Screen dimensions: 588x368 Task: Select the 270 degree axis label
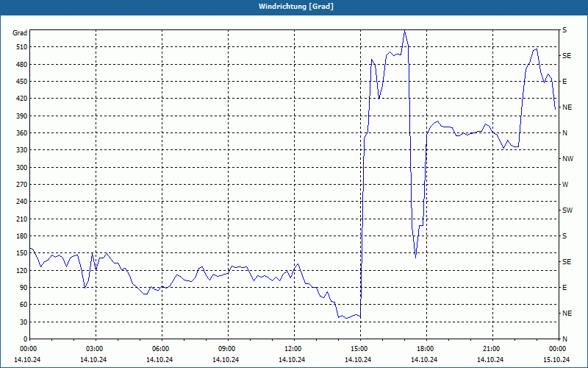22,185
